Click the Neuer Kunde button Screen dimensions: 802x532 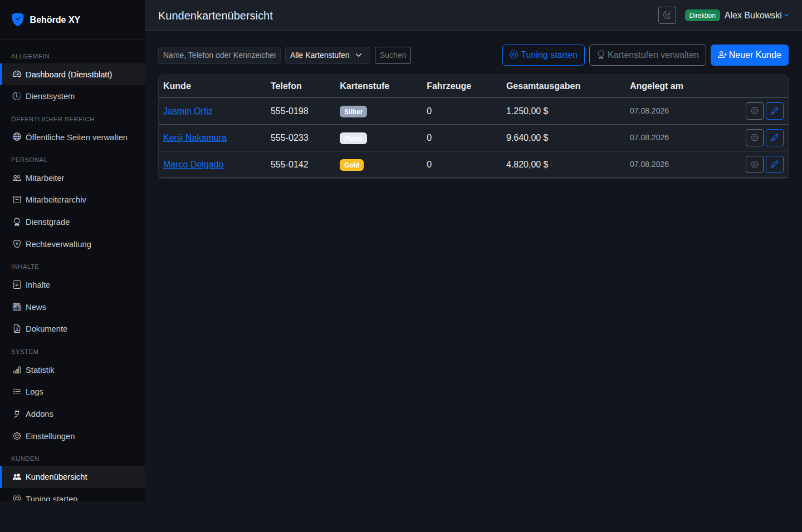click(x=750, y=55)
